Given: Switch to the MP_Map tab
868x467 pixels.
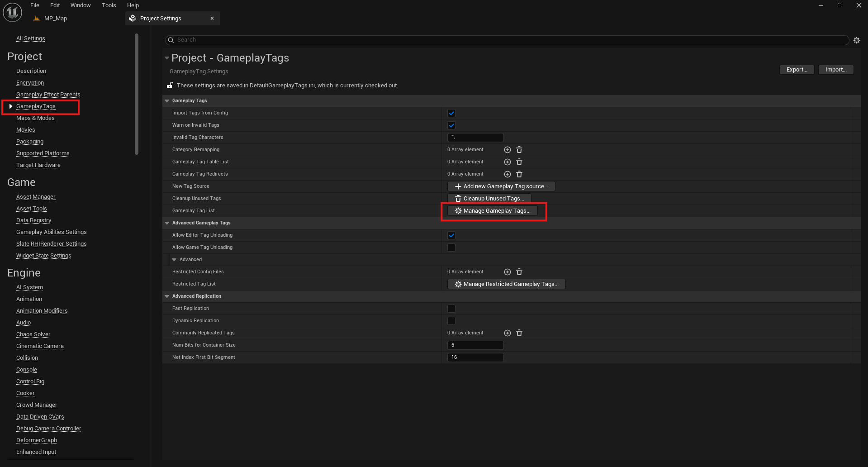Looking at the screenshot, I should pyautogui.click(x=55, y=19).
